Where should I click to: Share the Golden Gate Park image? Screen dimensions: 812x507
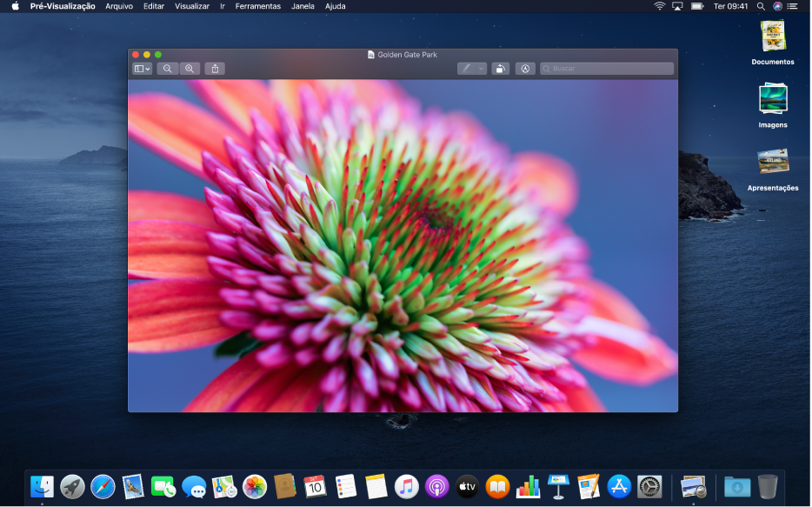215,68
